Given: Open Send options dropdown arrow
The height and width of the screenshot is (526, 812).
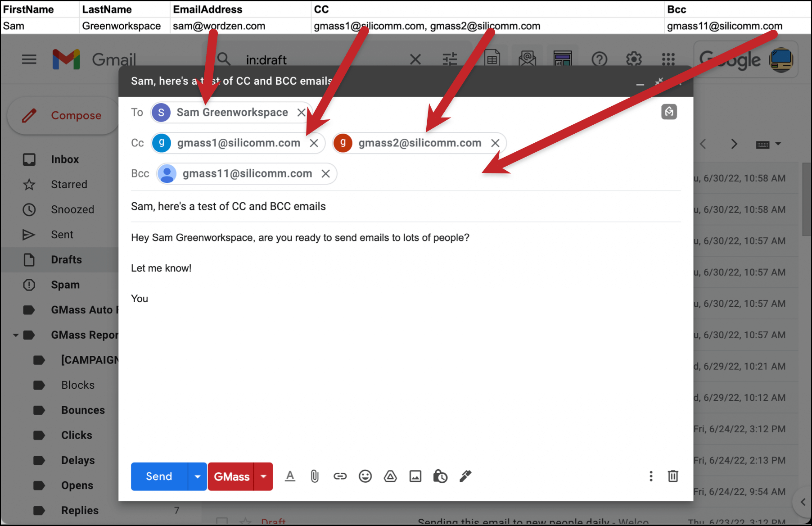Looking at the screenshot, I should 197,476.
